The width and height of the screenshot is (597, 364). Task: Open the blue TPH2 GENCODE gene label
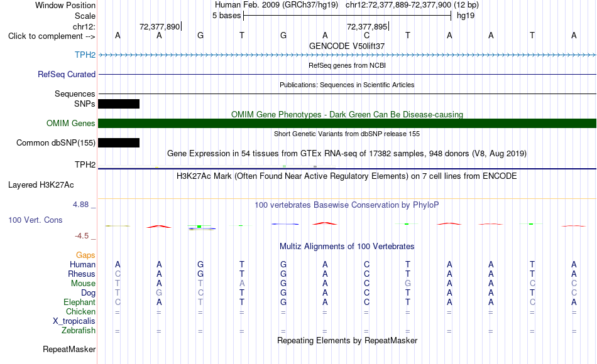tap(85, 55)
